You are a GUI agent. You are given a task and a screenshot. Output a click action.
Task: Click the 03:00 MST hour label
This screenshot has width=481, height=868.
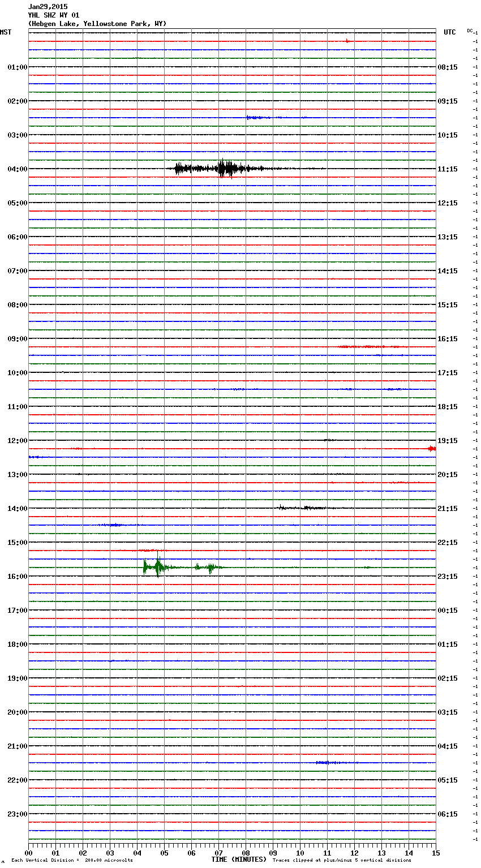tap(17, 135)
